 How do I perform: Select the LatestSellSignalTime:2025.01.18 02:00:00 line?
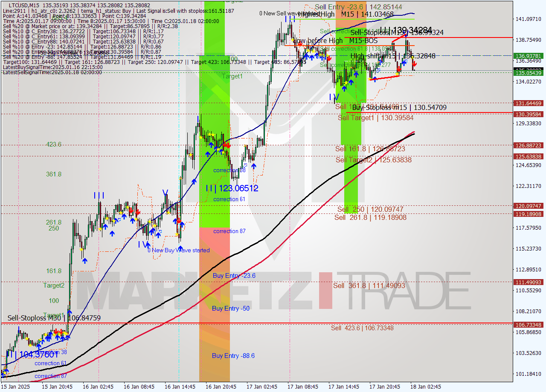(x=52, y=72)
